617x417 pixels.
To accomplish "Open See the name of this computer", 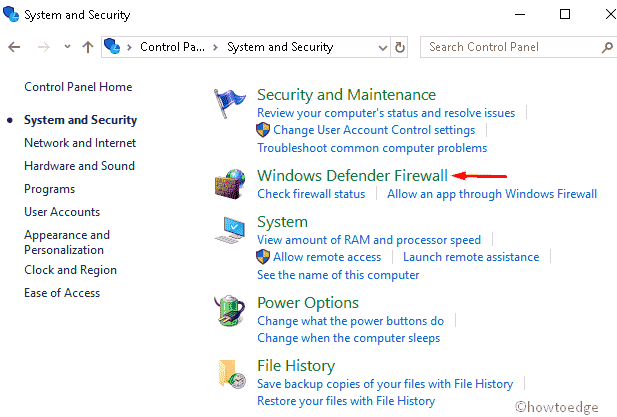I will tap(338, 275).
